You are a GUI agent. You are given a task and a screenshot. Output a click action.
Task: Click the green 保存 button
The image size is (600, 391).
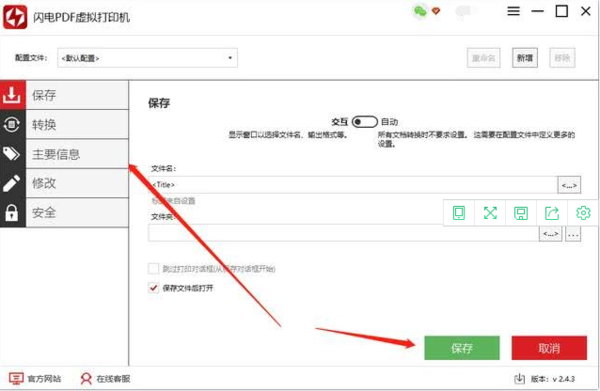pos(462,348)
